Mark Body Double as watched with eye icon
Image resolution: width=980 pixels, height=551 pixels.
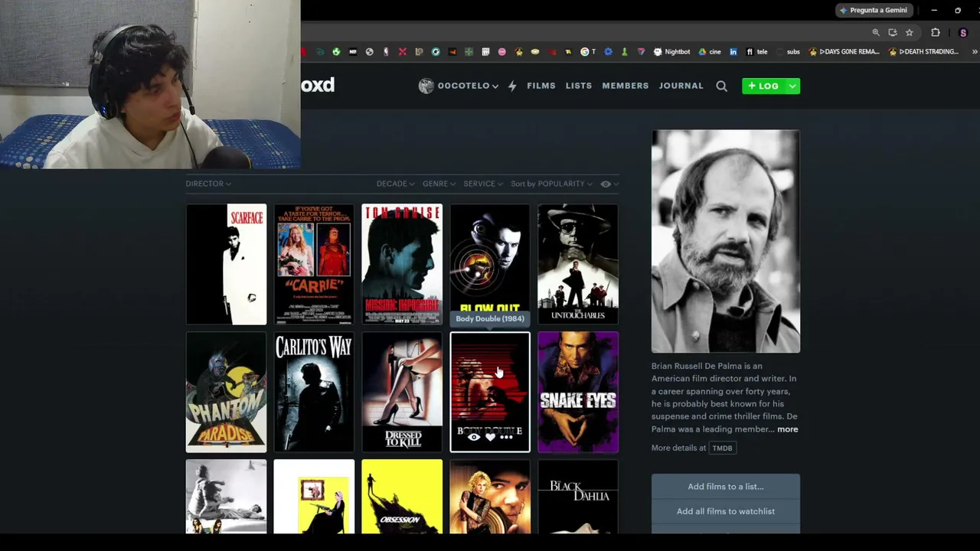(x=474, y=437)
